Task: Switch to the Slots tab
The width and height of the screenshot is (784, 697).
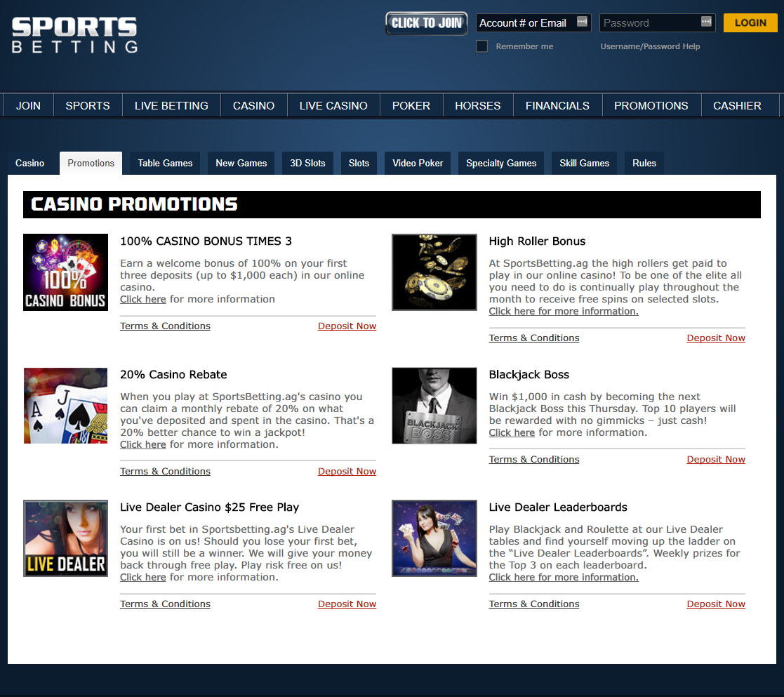Action: pyautogui.click(x=359, y=163)
